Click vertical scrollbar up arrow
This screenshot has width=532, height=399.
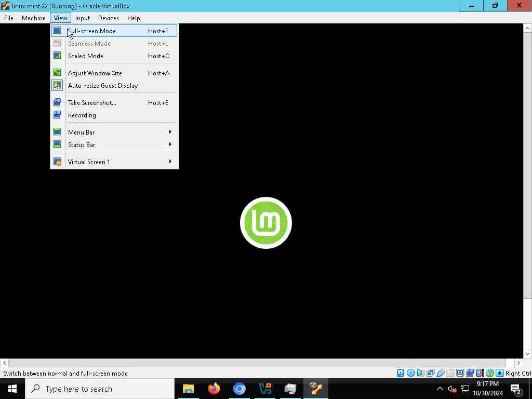point(527,29)
